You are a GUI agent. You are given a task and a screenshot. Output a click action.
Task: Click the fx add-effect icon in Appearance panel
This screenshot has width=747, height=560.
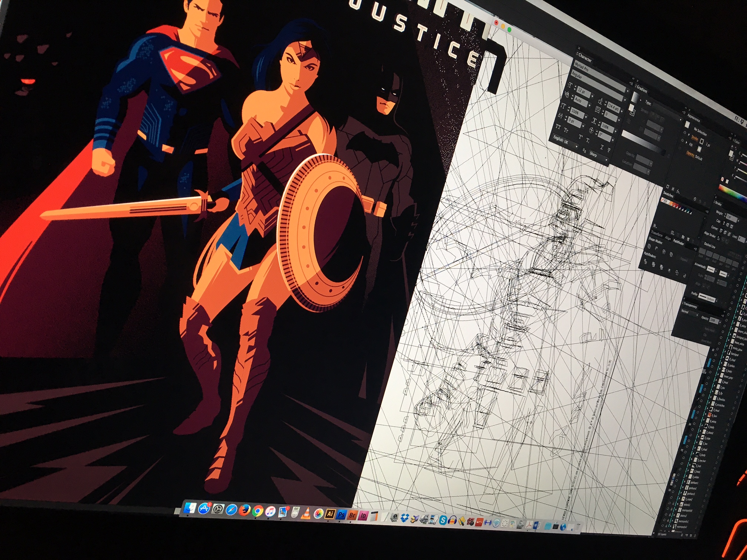click(x=678, y=191)
